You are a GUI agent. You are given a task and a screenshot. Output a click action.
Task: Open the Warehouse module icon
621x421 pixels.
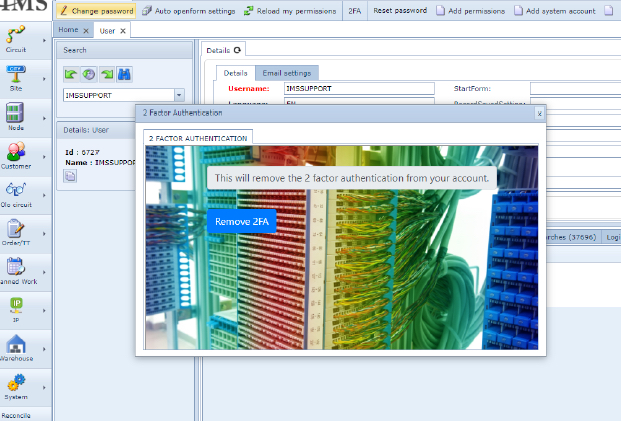pyautogui.click(x=15, y=344)
